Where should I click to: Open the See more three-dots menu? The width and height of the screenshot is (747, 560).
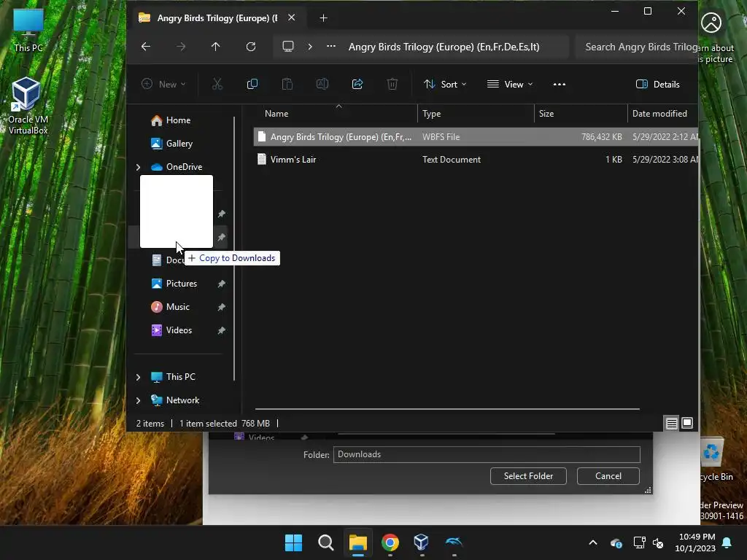coord(560,85)
